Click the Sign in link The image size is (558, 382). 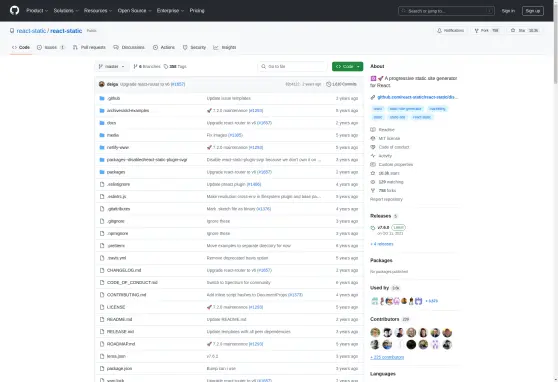pos(508,11)
